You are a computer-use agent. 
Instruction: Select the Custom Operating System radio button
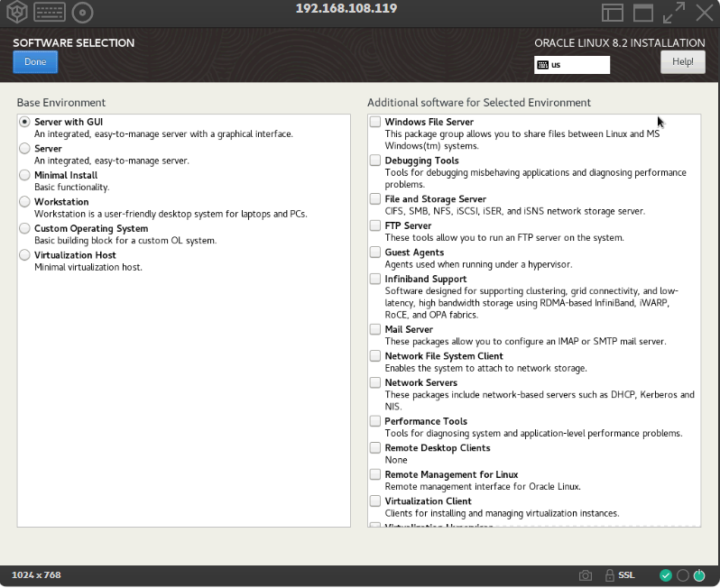click(x=24, y=228)
